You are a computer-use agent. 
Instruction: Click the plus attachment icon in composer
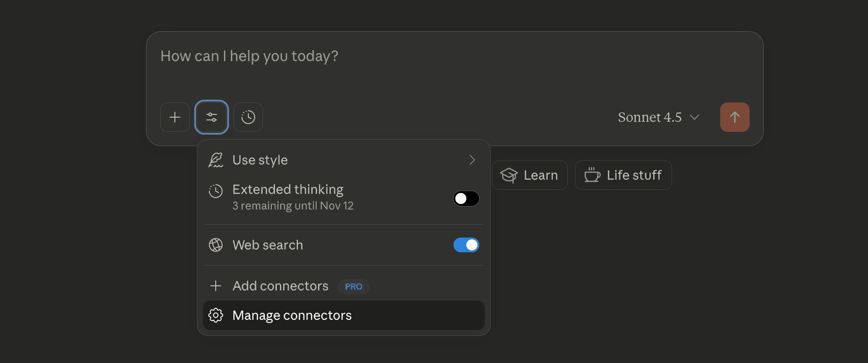[175, 117]
